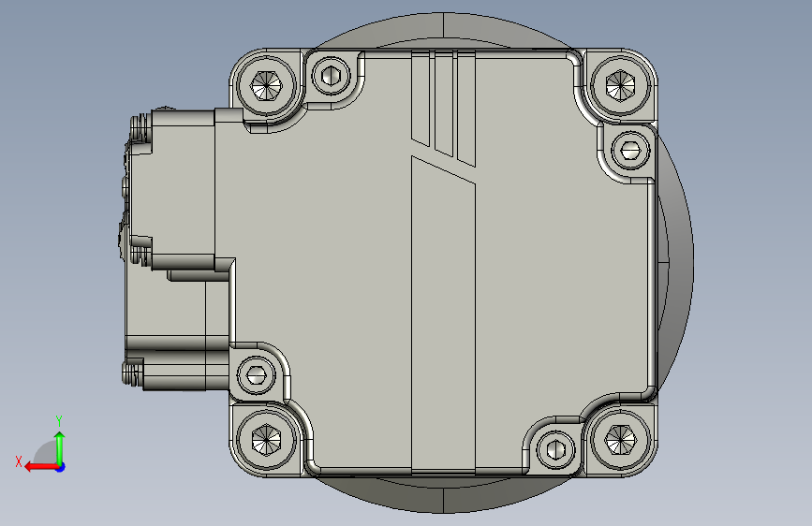Pick the socket cap screw beside the lower-right bolt
The image size is (812, 526).
point(555,450)
